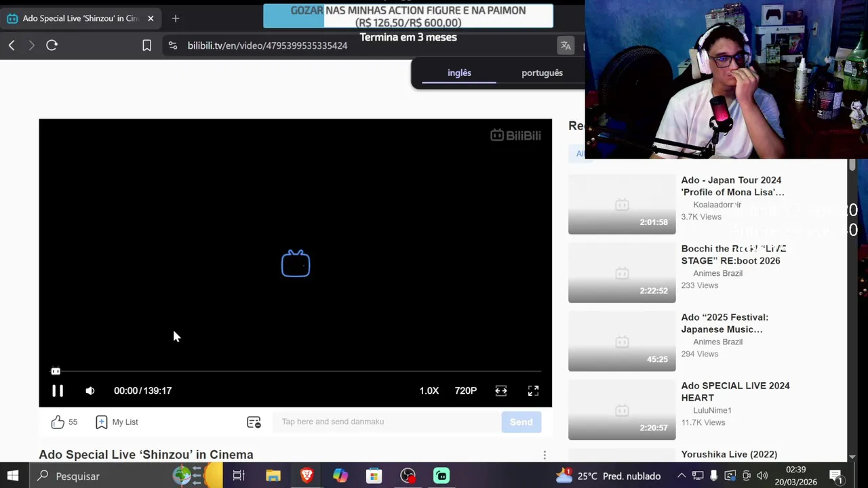
Task: Open Ado Japan Tour 2024 Mona Lisa video
Action: 732,186
